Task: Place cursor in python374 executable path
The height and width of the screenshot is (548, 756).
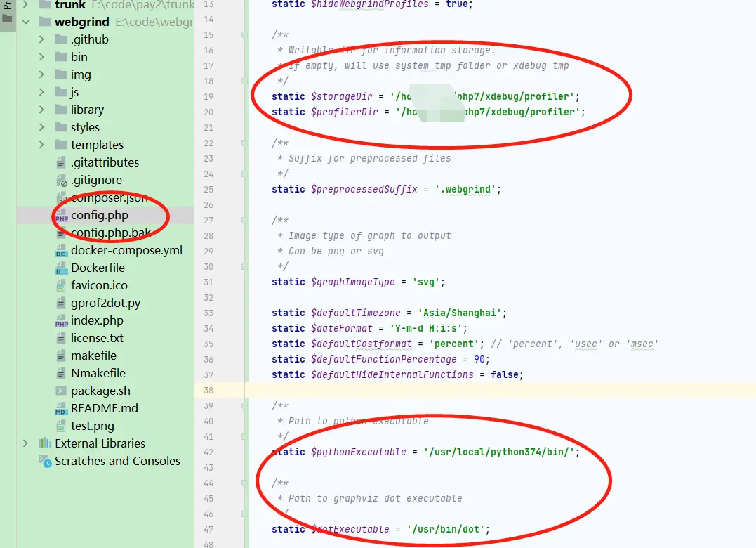Action: point(499,452)
